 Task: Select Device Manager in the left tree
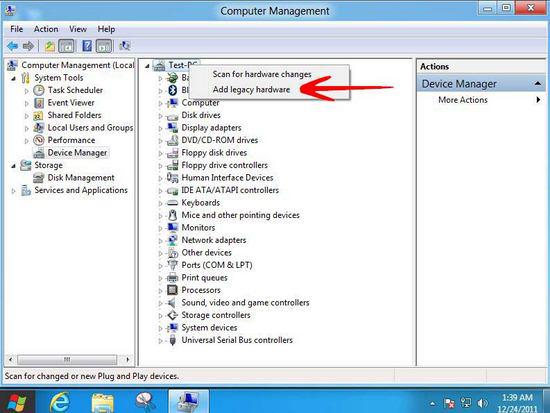77,153
